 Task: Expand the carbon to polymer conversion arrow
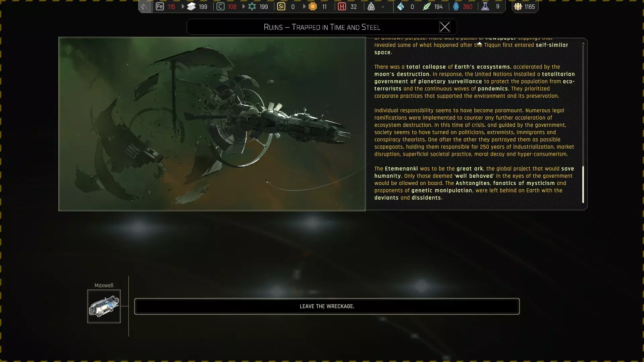(244, 6)
